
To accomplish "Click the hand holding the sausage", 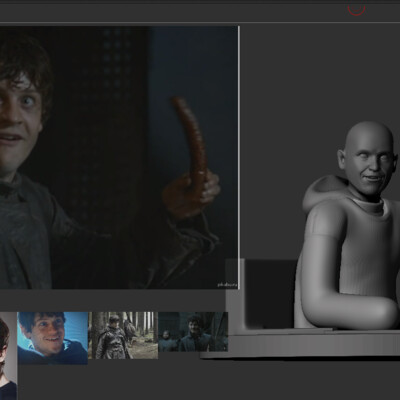I will tap(192, 195).
